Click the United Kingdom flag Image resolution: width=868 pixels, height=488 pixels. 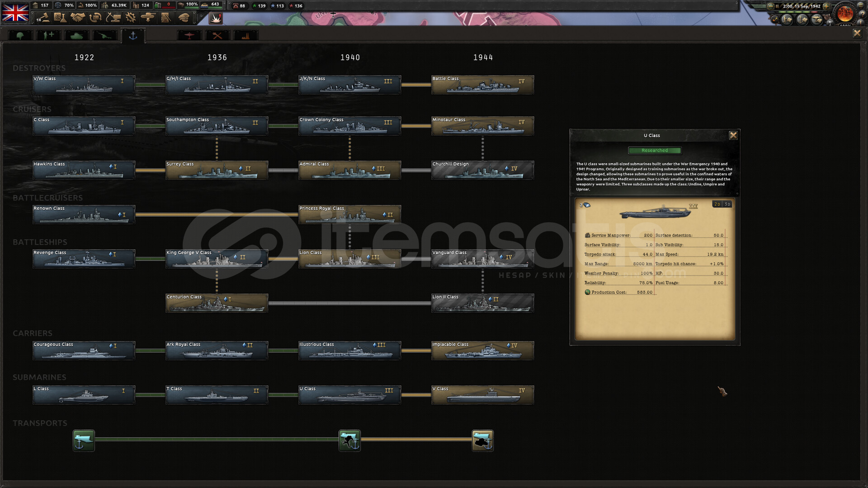coord(15,12)
